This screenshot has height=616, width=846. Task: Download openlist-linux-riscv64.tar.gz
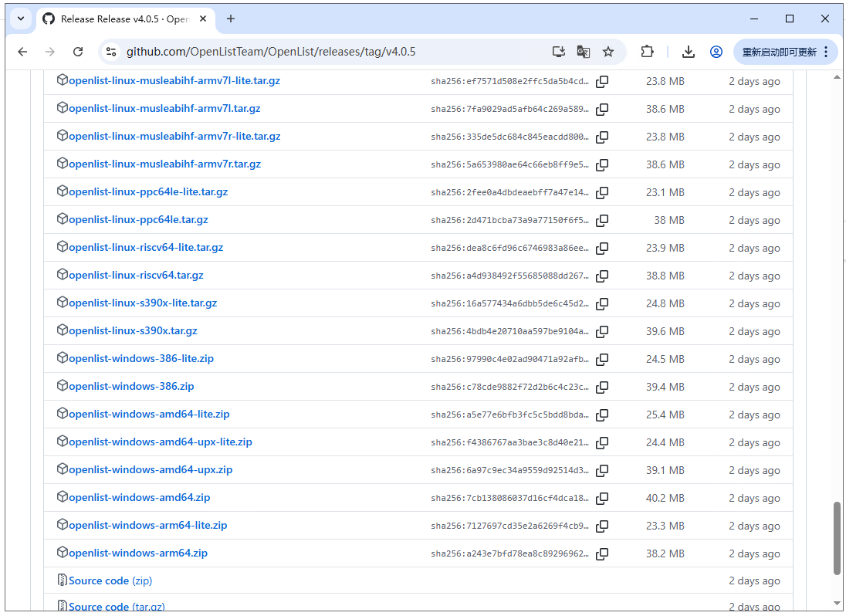(x=136, y=275)
